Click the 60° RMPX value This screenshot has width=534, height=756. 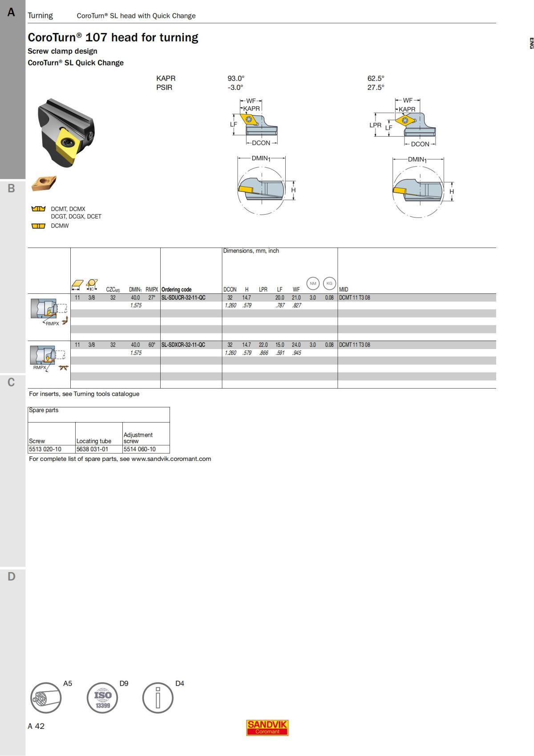click(152, 345)
